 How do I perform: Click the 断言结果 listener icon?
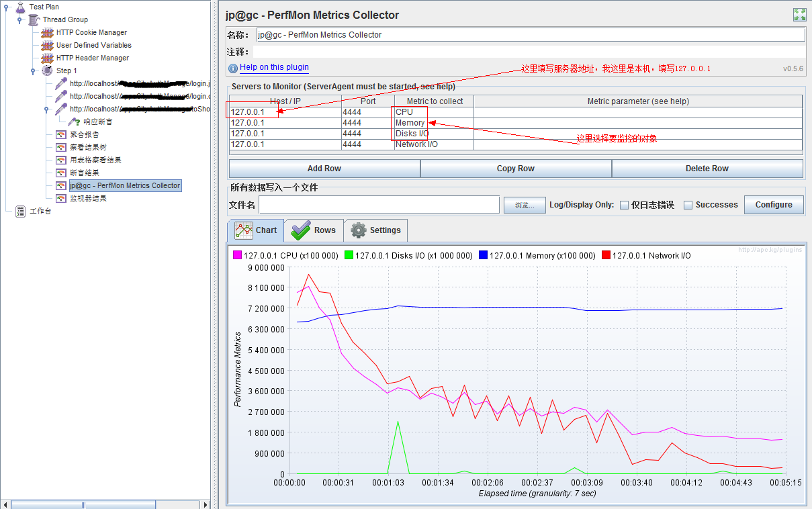[60, 173]
